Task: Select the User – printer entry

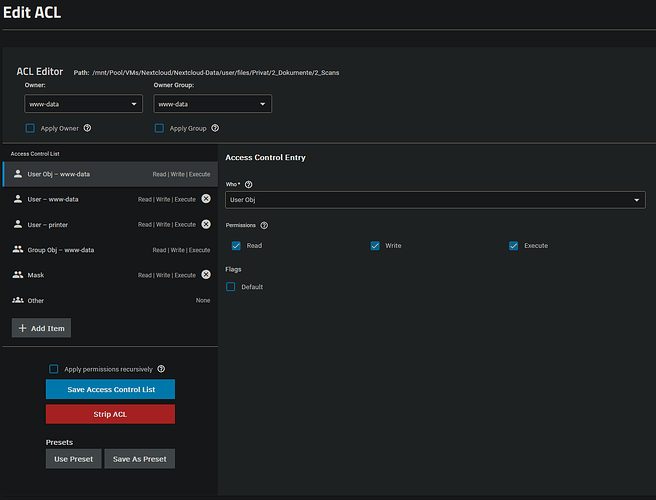Action: tap(110, 225)
